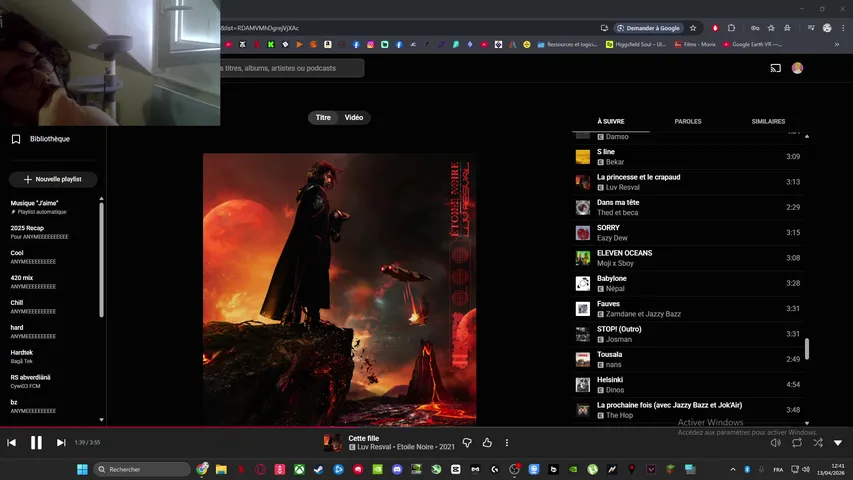Click the queue list scrollbar handle
Image resolution: width=853 pixels, height=480 pixels.
(x=807, y=349)
